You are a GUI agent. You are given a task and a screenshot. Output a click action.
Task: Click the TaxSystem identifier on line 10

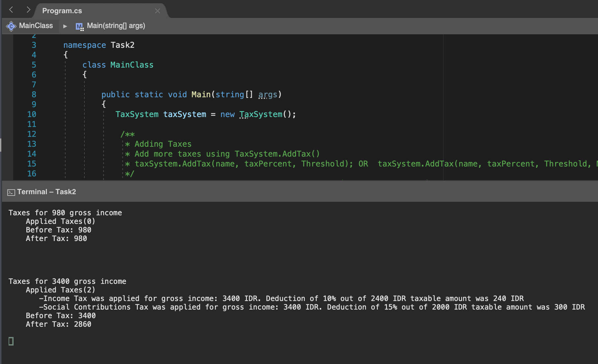[x=137, y=114]
